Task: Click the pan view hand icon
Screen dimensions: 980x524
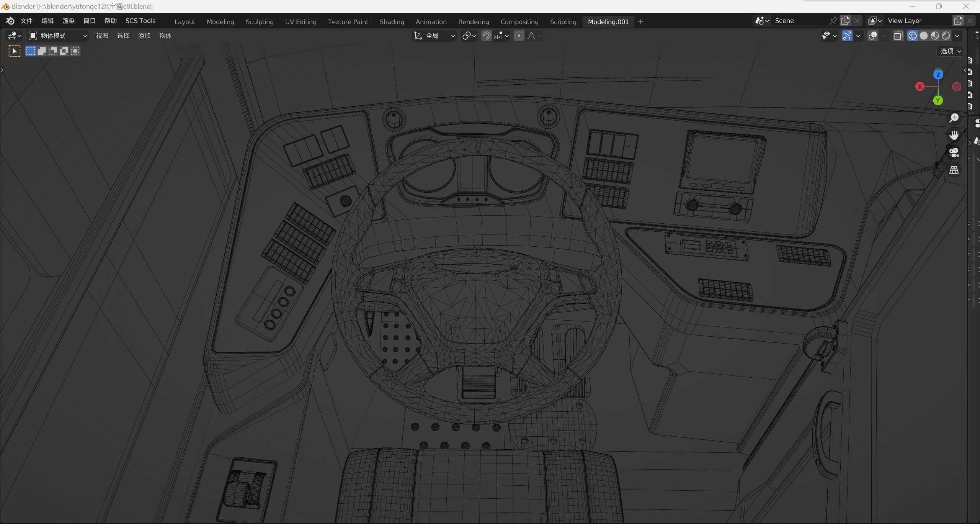Action: (x=954, y=135)
